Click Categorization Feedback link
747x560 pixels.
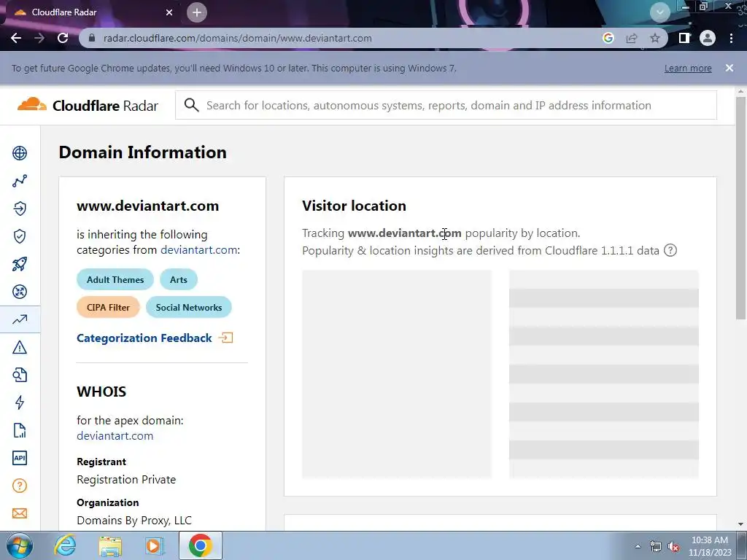(144, 338)
